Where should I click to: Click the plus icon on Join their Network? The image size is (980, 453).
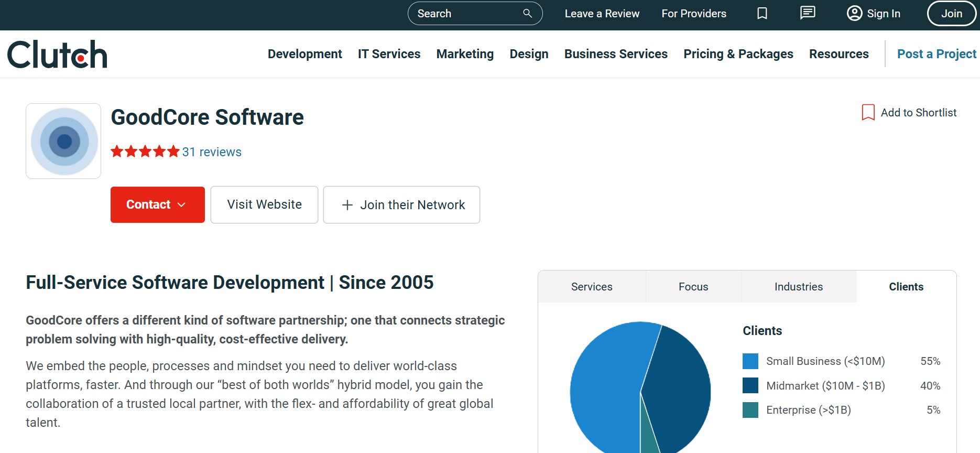click(347, 205)
